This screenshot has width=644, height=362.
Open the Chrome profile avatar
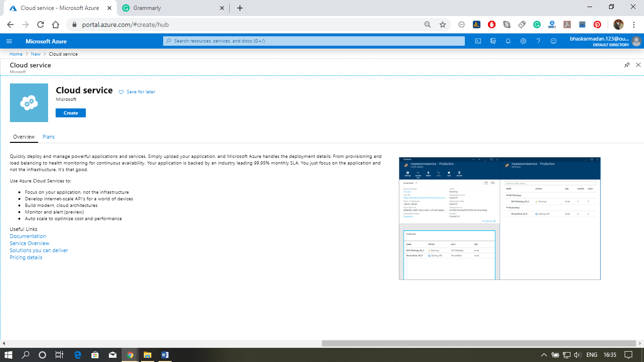pyautogui.click(x=619, y=25)
